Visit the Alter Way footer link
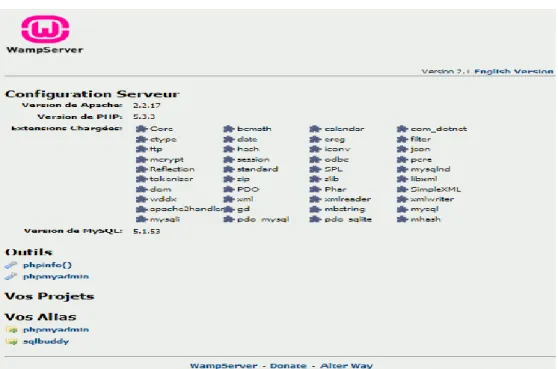 coord(346,365)
